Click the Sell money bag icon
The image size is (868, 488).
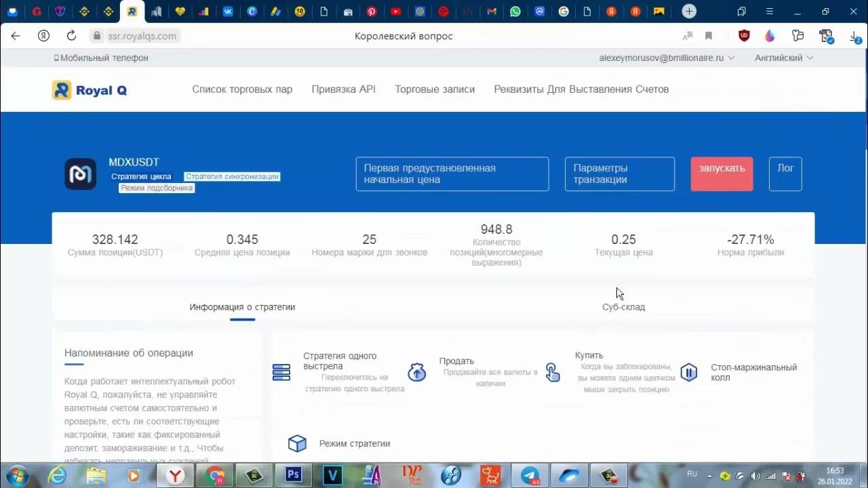click(417, 372)
